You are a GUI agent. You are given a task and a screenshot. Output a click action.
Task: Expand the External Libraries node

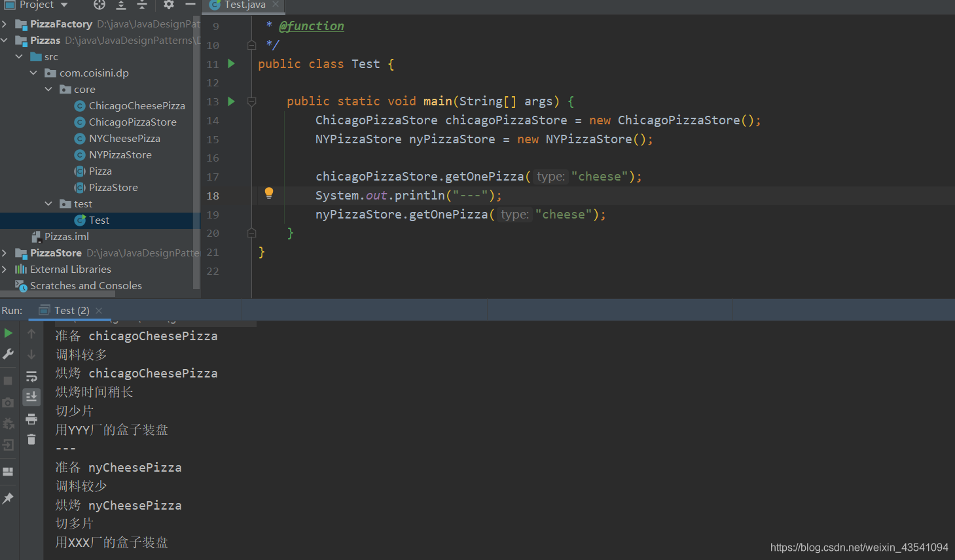(x=5, y=270)
